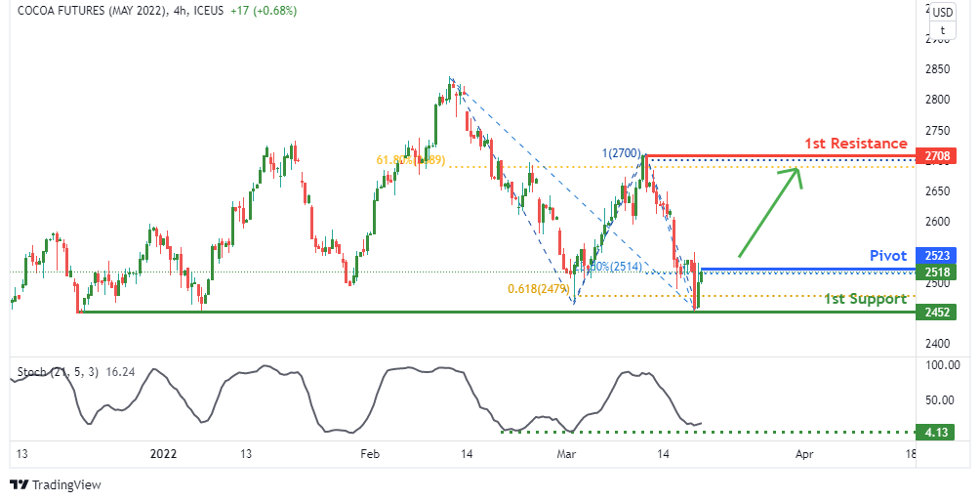Click the 4.13 stochastic level tag
The width and height of the screenshot is (980, 502).
coord(935,432)
